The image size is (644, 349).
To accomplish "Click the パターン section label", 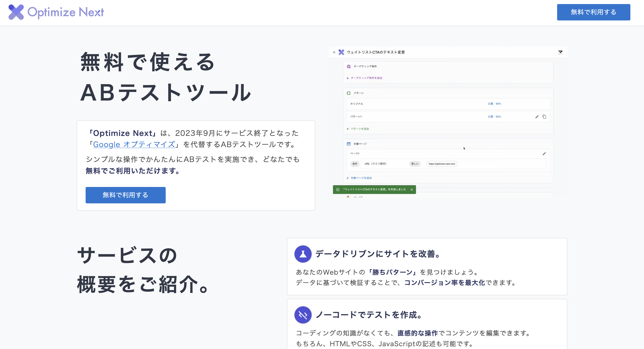I will click(358, 93).
